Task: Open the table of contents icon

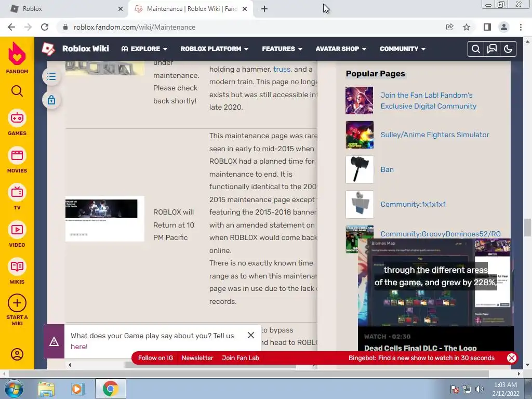Action: pyautogui.click(x=51, y=76)
